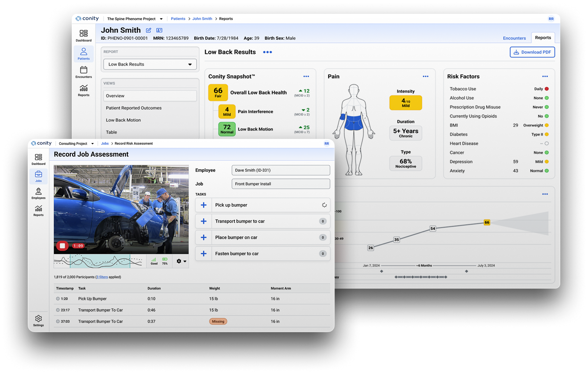The image size is (588, 374).
Task: Open Encounters calendar icon in sidebar
Action: 84,72
